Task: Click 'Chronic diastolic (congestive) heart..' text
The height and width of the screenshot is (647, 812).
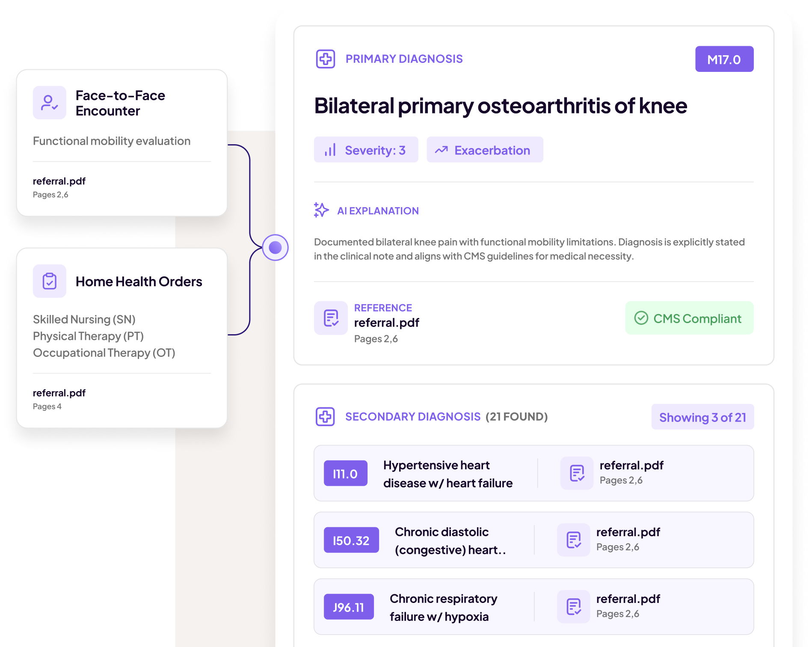Action: [x=450, y=541]
